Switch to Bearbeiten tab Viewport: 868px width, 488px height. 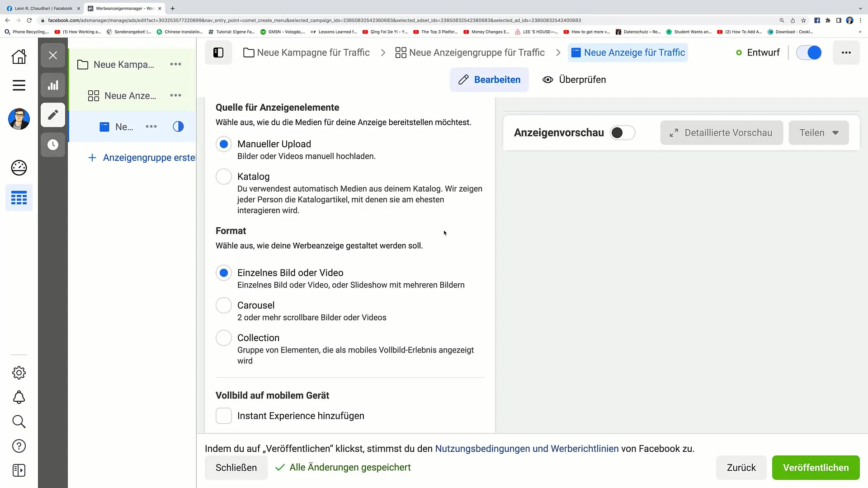[489, 80]
